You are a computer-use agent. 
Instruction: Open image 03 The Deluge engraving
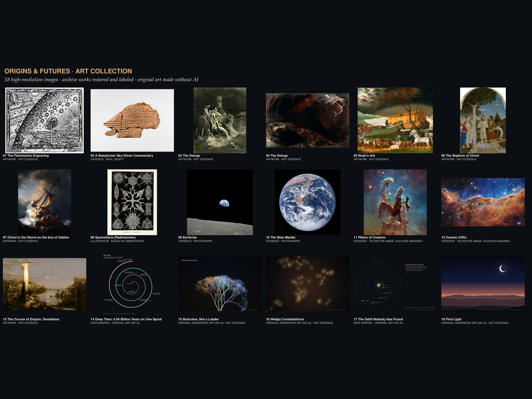(220, 120)
